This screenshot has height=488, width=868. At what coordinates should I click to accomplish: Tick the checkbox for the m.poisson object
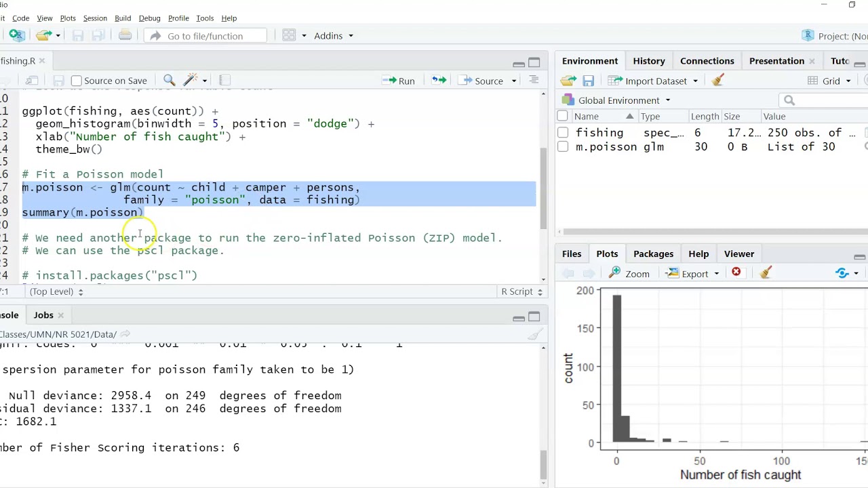(562, 146)
